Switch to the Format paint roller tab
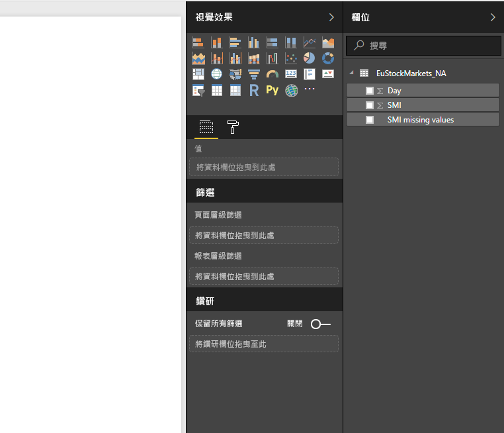 [x=232, y=127]
